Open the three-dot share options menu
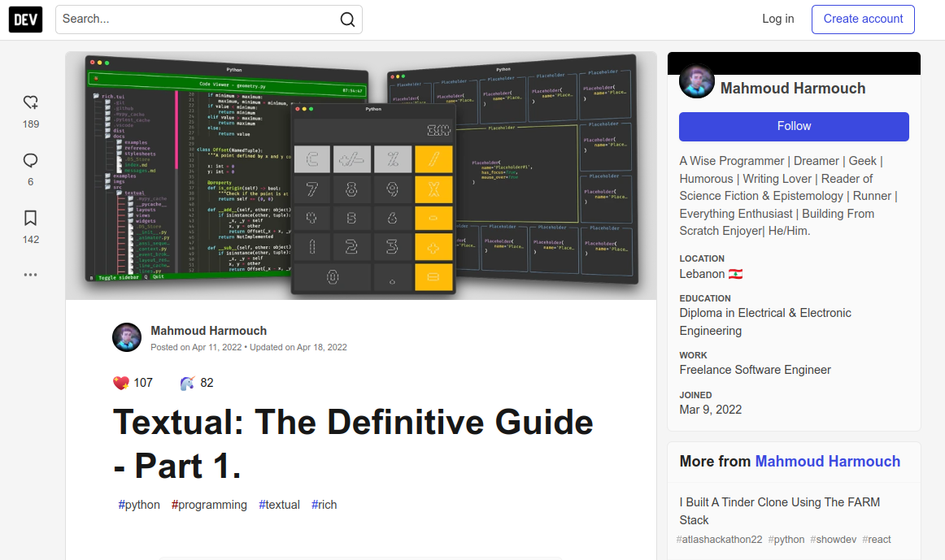The height and width of the screenshot is (560, 945). click(31, 275)
